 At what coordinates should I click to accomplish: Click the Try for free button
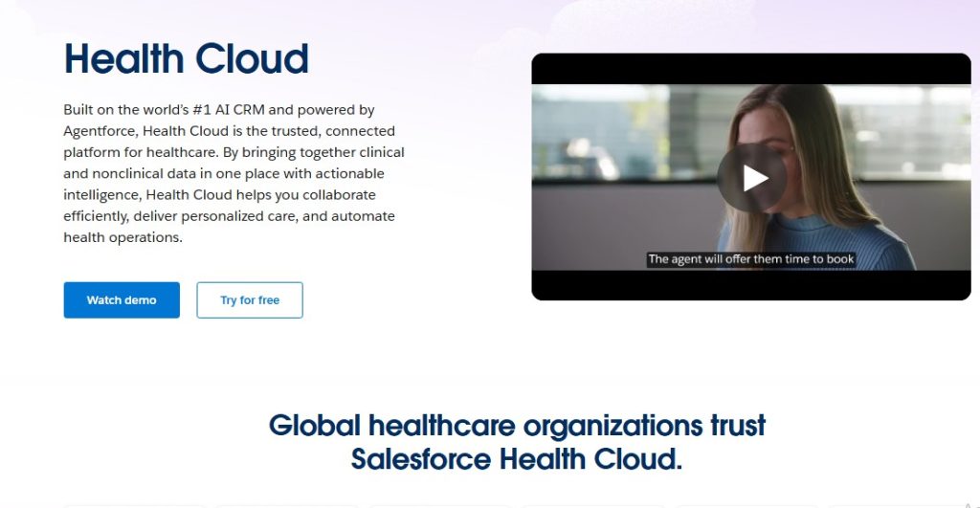tap(250, 300)
